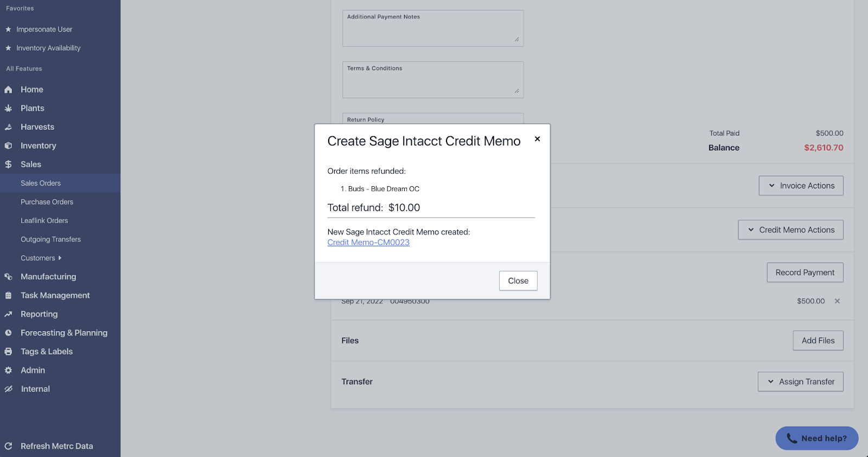Open the Internal section label
This screenshot has height=457, width=868.
tap(35, 389)
